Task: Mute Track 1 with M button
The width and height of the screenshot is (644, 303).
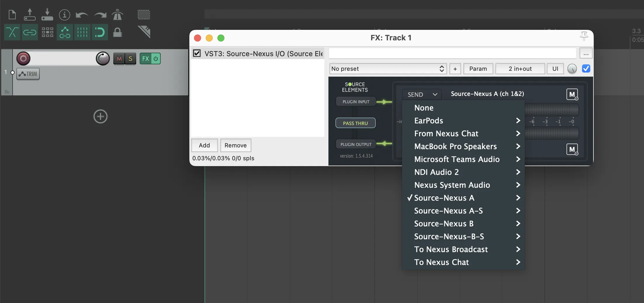Action: [119, 58]
